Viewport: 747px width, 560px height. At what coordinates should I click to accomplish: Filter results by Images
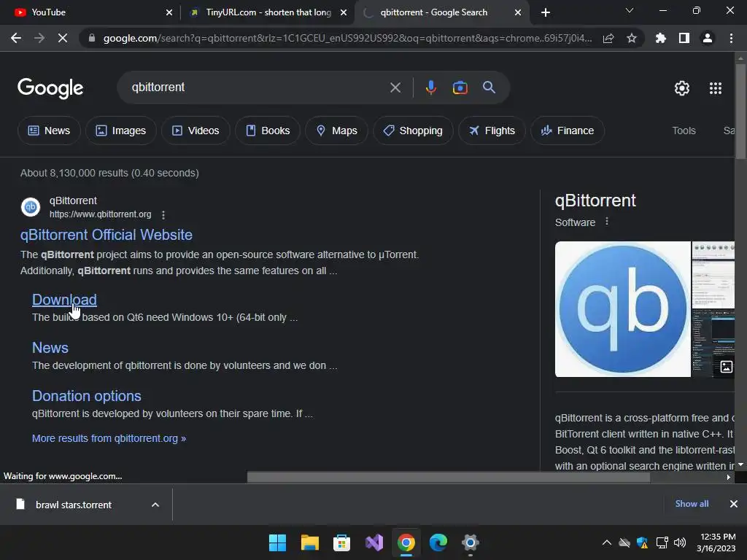pos(121,131)
